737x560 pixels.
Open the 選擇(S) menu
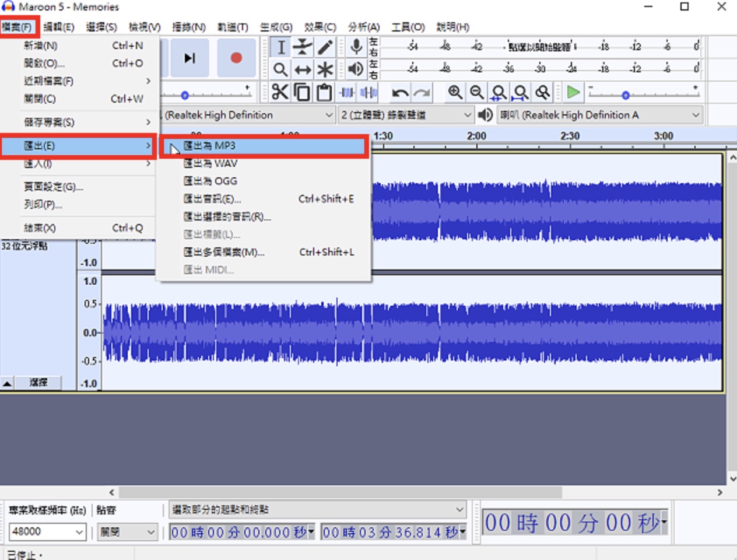tap(101, 27)
